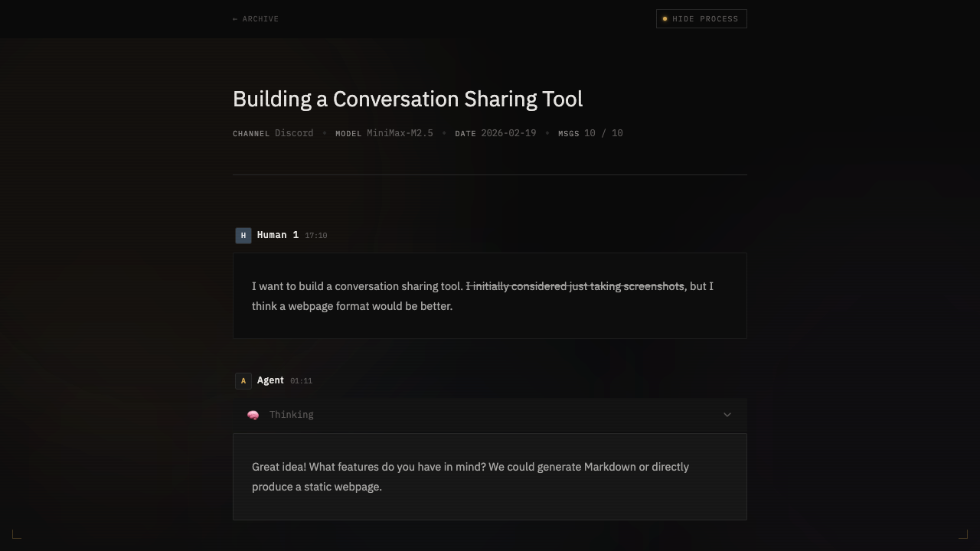Click the A avatar next to Agent
The width and height of the screenshot is (980, 551).
coord(243,380)
